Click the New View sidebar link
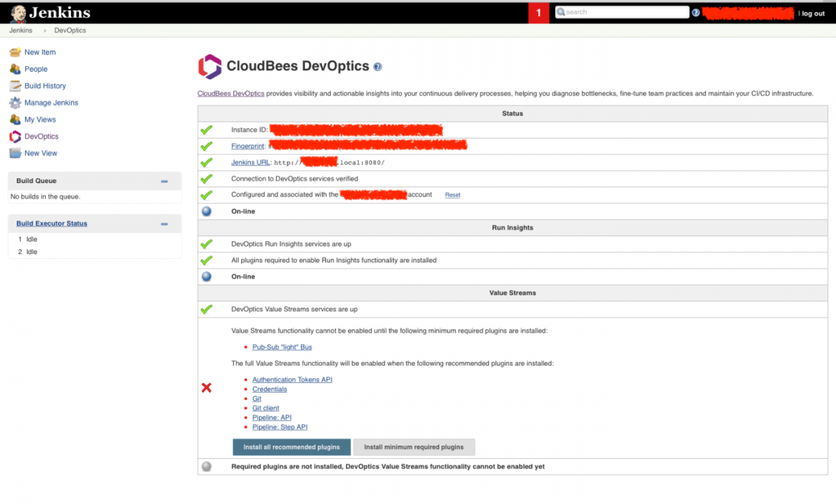The height and width of the screenshot is (504, 836). coord(41,153)
